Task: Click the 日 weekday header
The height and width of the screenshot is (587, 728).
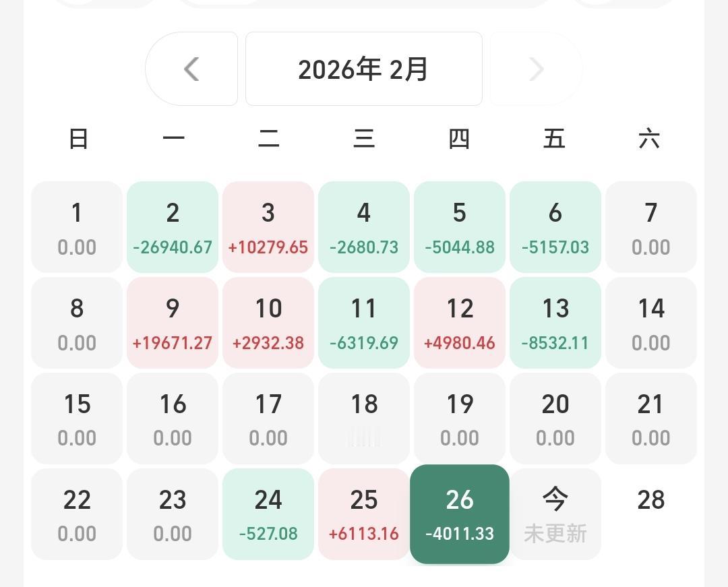Action: [78, 138]
